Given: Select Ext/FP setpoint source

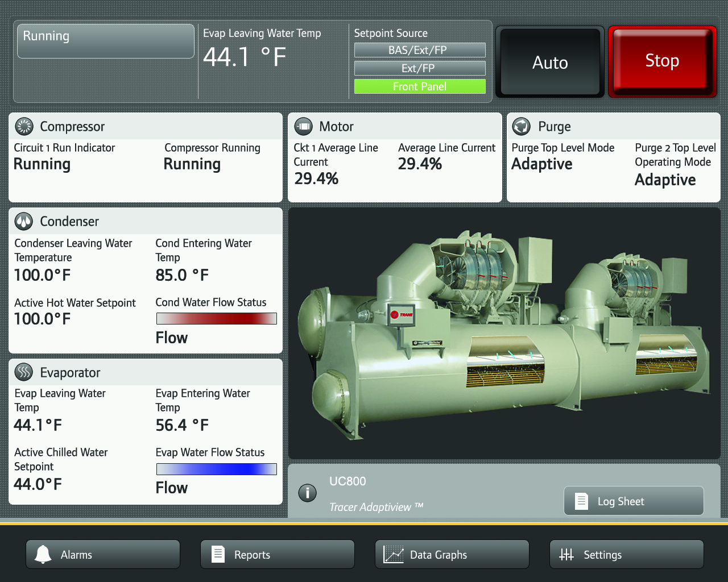Looking at the screenshot, I should (x=420, y=68).
